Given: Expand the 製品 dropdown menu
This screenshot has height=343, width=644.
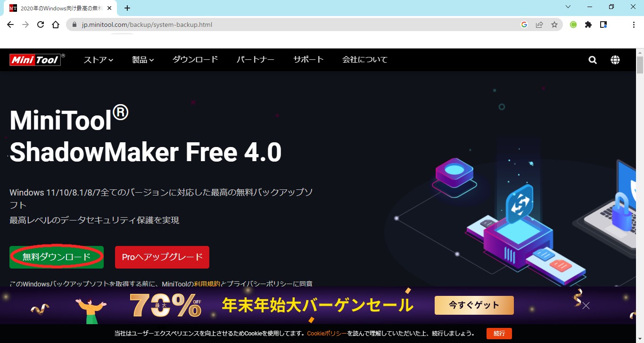Looking at the screenshot, I should pyautogui.click(x=143, y=60).
